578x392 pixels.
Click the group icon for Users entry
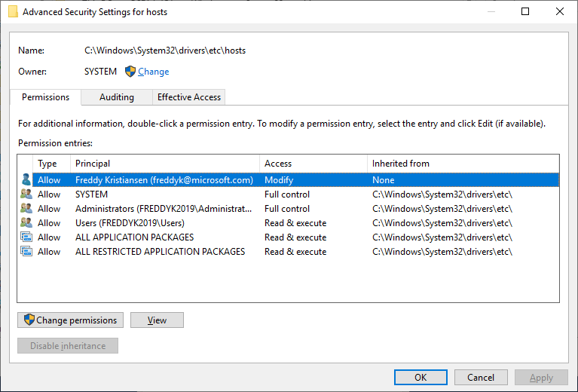pyautogui.click(x=26, y=223)
